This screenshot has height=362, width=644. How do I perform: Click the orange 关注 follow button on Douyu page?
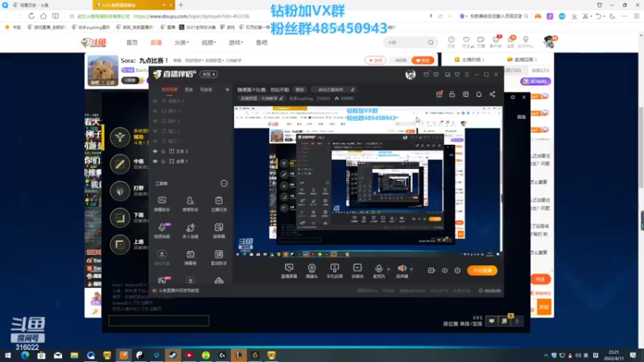click(423, 60)
